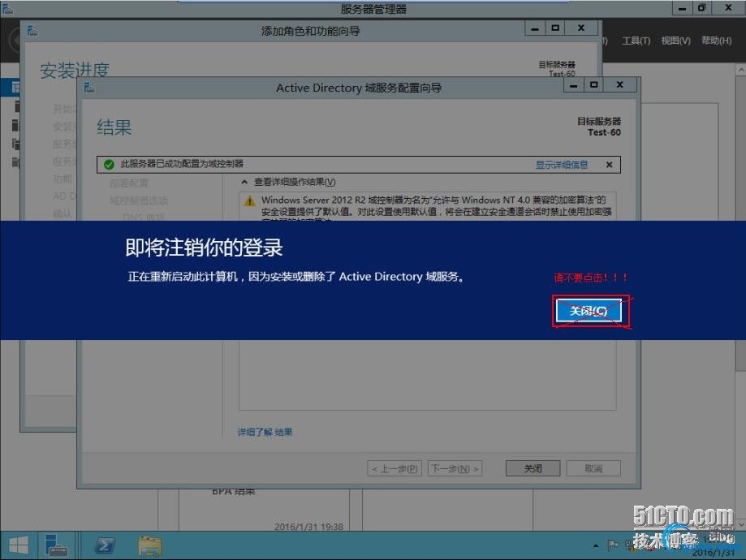The width and height of the screenshot is (746, 560).
Task: Click the 2016/1/31 19:38 timestamp
Action: coord(308,526)
